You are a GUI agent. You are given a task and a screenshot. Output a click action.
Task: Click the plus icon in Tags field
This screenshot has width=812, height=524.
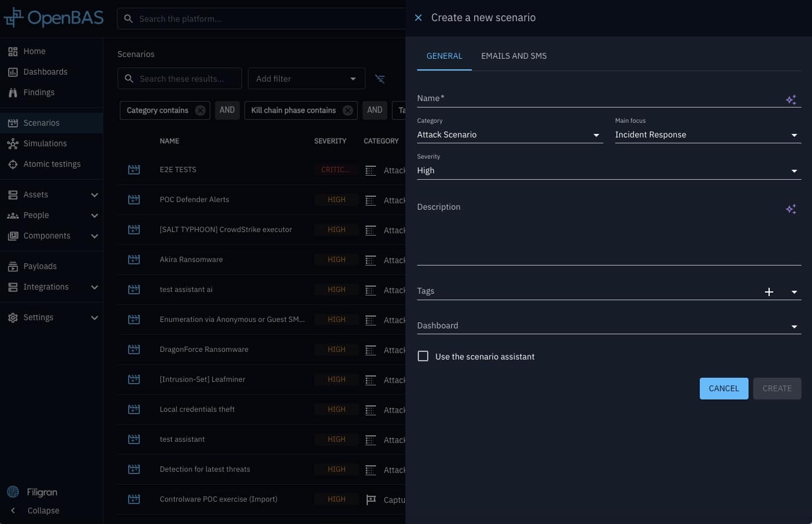pos(769,292)
